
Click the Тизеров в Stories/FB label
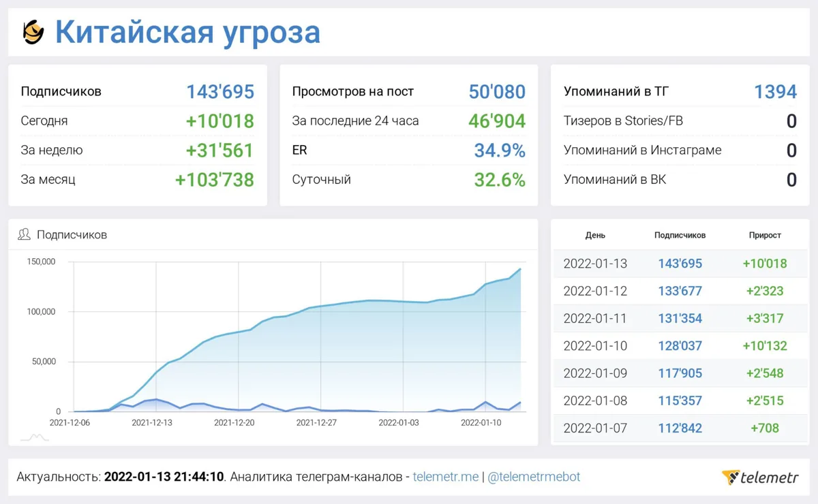(623, 121)
